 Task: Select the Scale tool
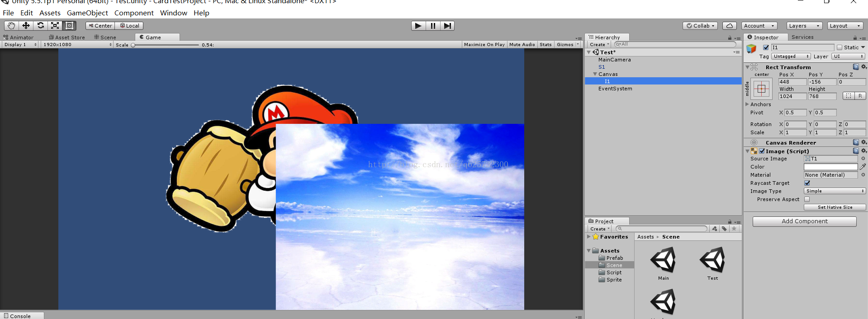point(55,26)
